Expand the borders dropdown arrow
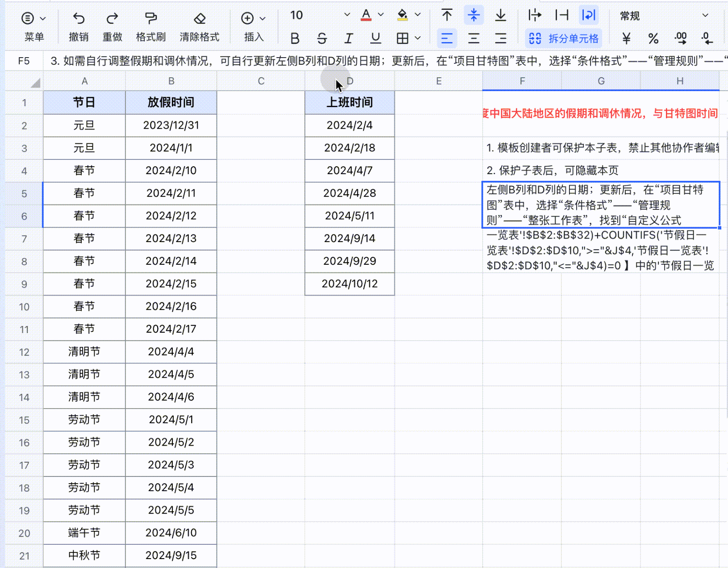 (418, 38)
